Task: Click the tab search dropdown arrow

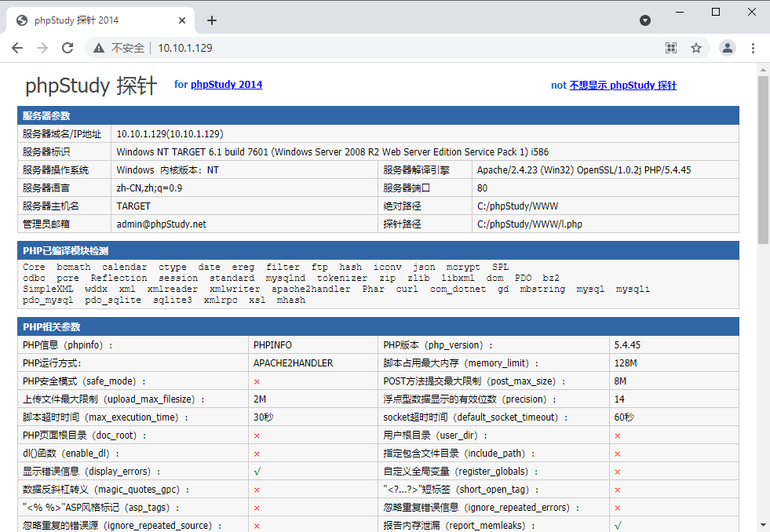Action: [645, 20]
